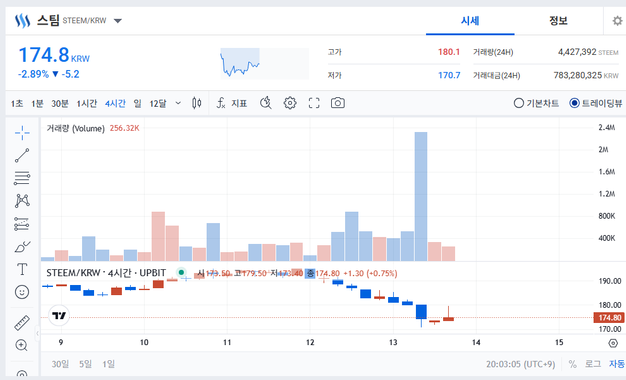This screenshot has height=380, width=626.
Task: Select the 기본차트 radio option
Action: pos(536,103)
